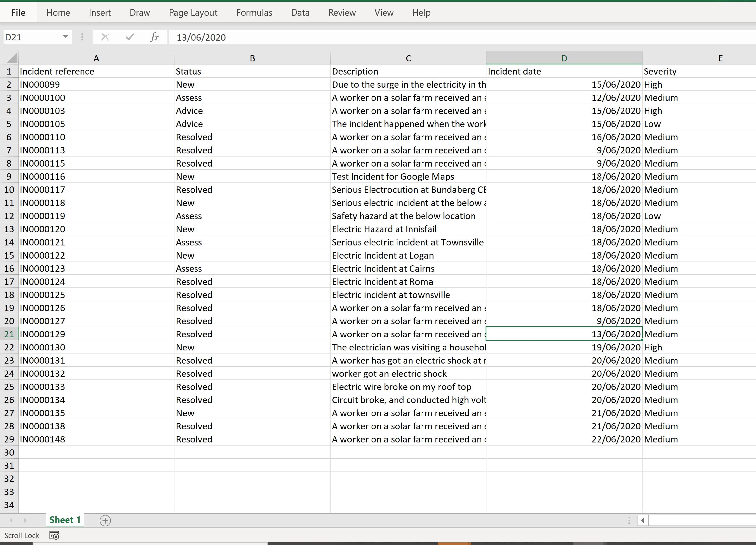Viewport: 756px width, 545px height.
Task: Click the 'Severity' header cell
Action: 699,71
